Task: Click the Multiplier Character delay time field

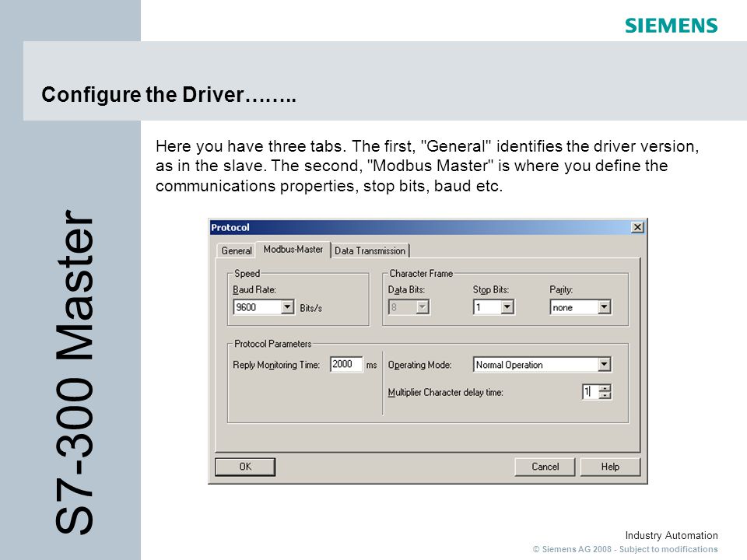Action: click(591, 391)
